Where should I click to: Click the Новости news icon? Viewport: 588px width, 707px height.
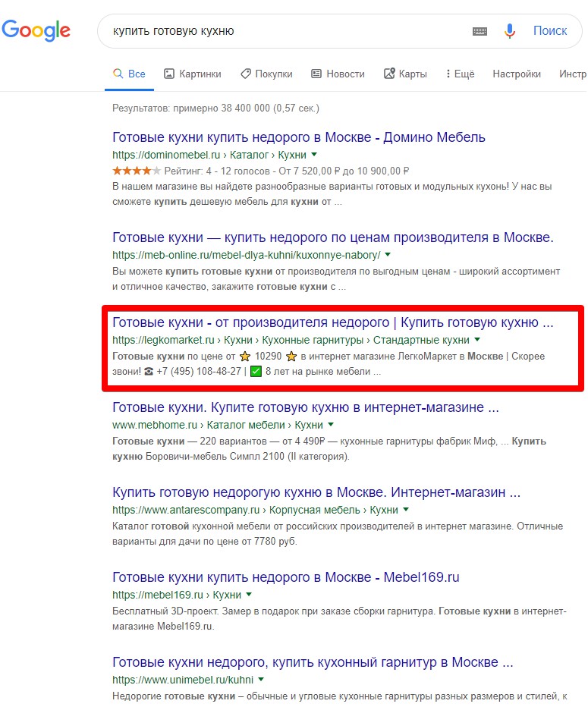click(317, 74)
